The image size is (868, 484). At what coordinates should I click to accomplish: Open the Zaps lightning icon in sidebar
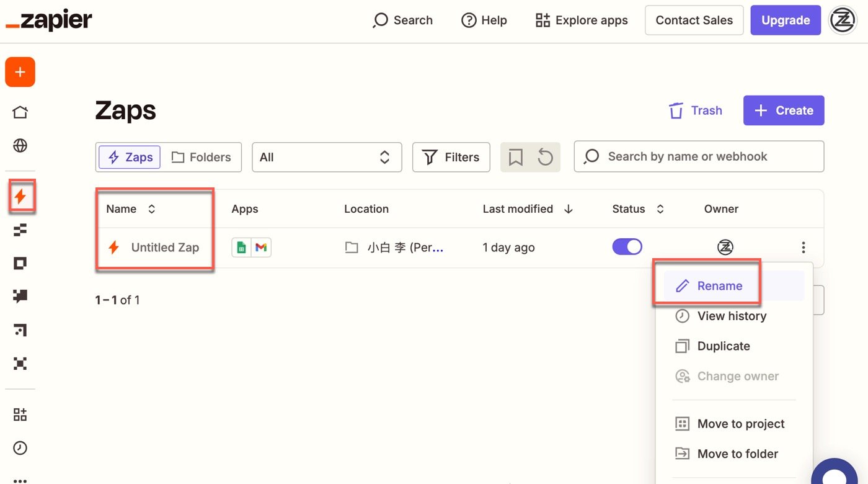click(20, 197)
